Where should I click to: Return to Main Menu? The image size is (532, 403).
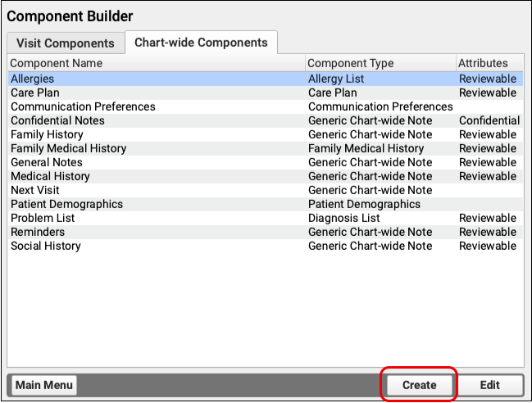43,385
